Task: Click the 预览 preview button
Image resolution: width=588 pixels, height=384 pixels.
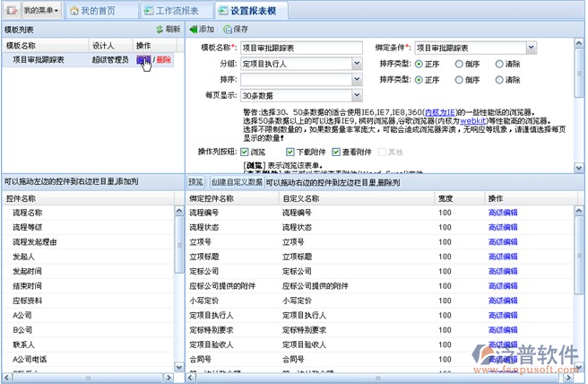Action: pyautogui.click(x=195, y=181)
